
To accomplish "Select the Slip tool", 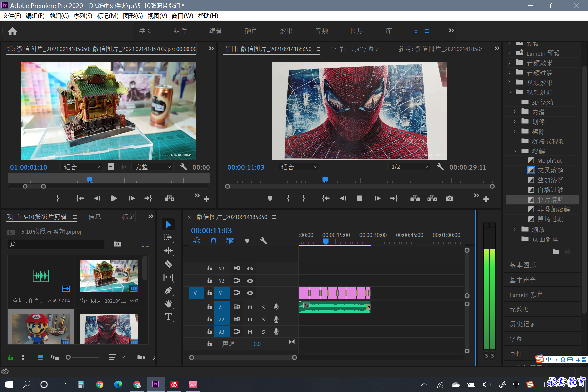I will click(168, 277).
